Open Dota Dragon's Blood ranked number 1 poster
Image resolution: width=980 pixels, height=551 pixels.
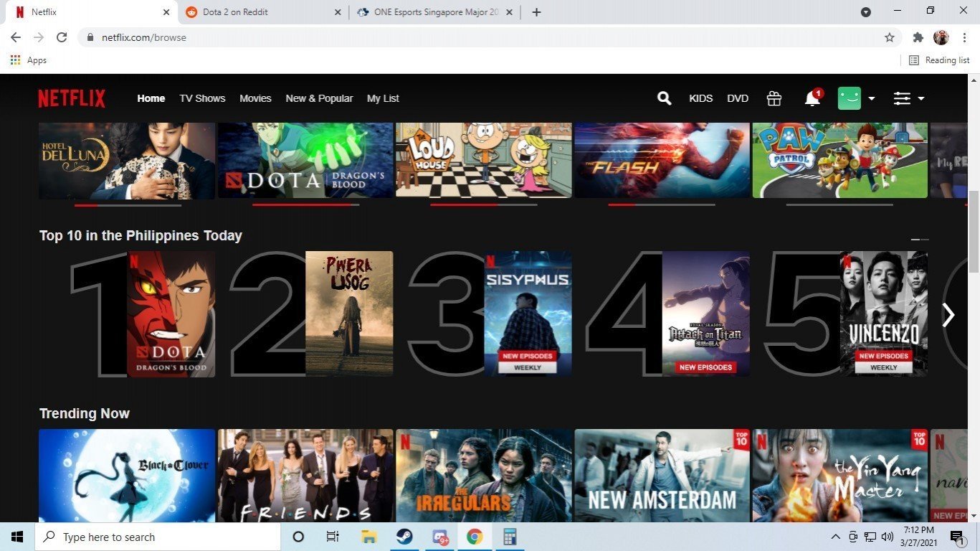coord(171,314)
